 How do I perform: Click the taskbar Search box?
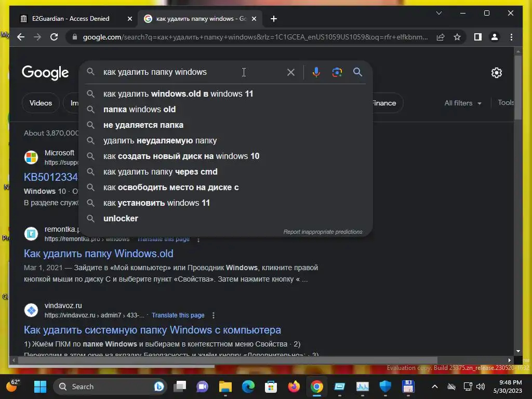tap(110, 387)
